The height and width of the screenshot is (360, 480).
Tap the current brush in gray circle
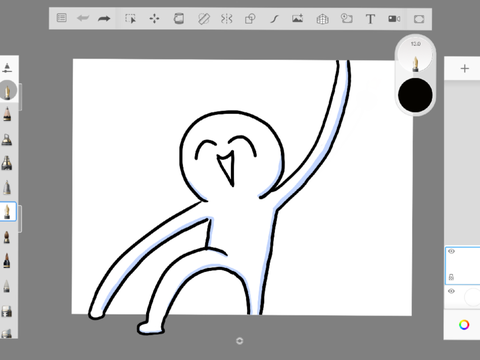click(x=8, y=90)
